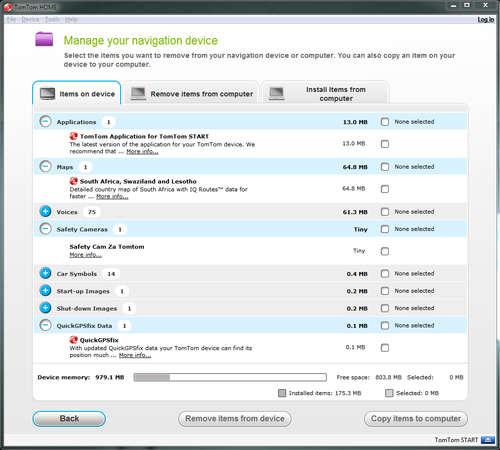This screenshot has width=500, height=450.
Task: Click device icon on Items on device tab
Action: click(x=47, y=94)
